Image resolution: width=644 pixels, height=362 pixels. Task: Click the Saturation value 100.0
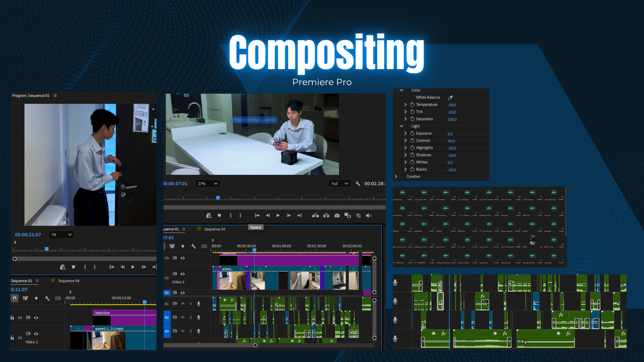[x=452, y=119]
